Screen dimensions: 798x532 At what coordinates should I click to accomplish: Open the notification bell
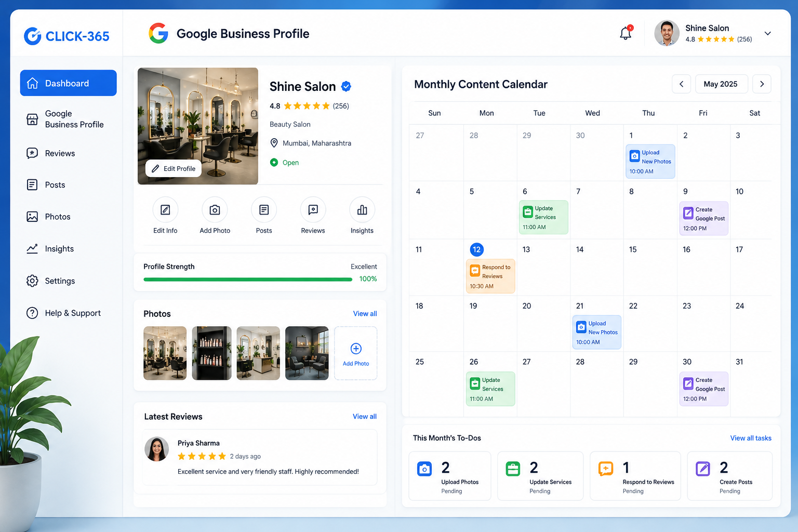pyautogui.click(x=626, y=33)
